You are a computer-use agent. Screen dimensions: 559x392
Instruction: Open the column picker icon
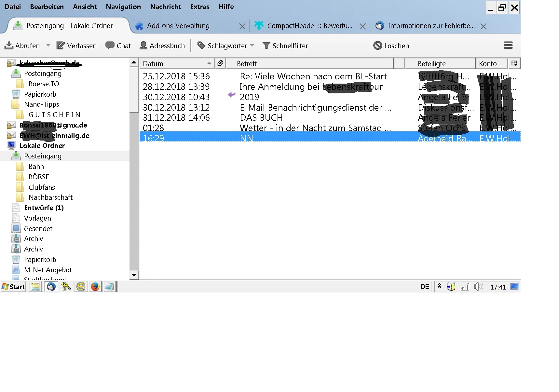click(x=514, y=63)
